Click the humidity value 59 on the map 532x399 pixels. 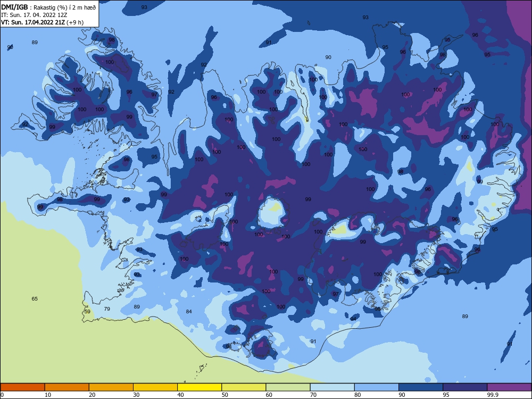pyautogui.click(x=88, y=311)
